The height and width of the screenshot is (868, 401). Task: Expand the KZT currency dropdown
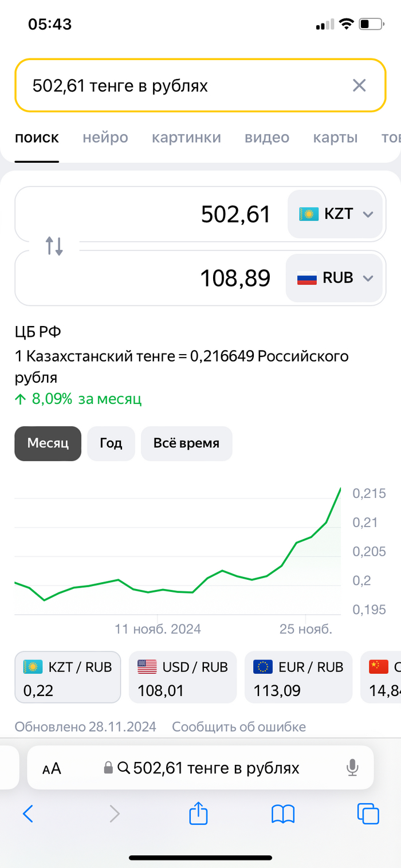pyautogui.click(x=335, y=214)
